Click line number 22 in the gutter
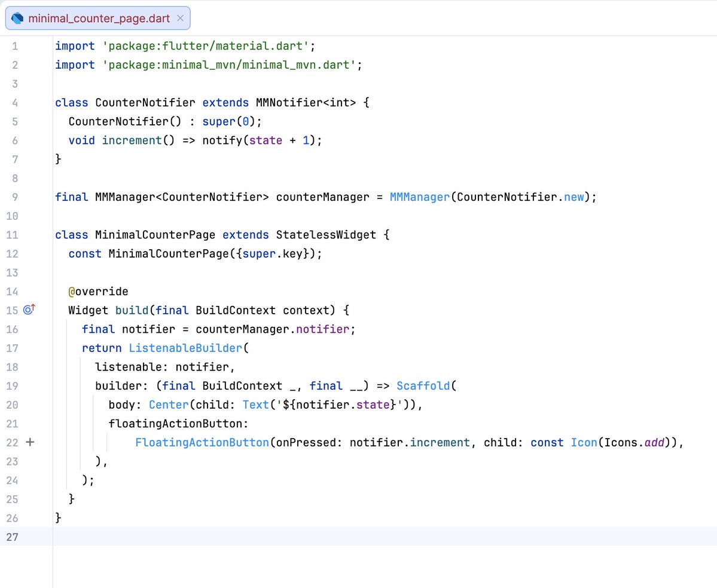717x588 pixels. (x=11, y=442)
